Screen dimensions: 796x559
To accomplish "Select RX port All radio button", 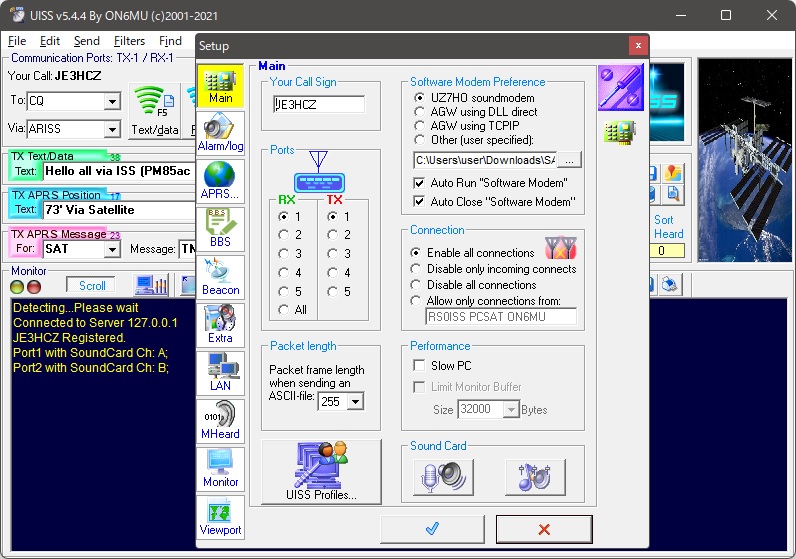I will [x=284, y=310].
